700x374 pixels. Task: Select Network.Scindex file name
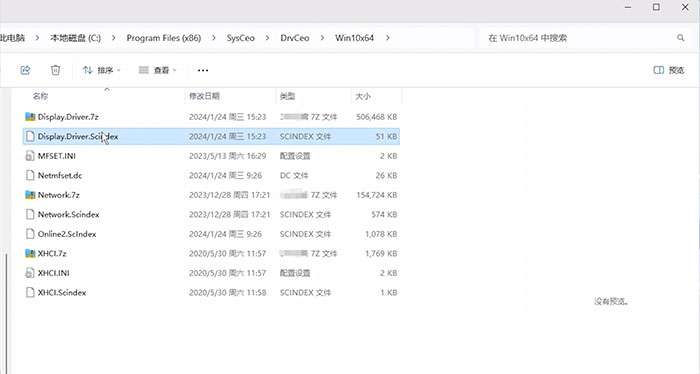pyautogui.click(x=68, y=214)
